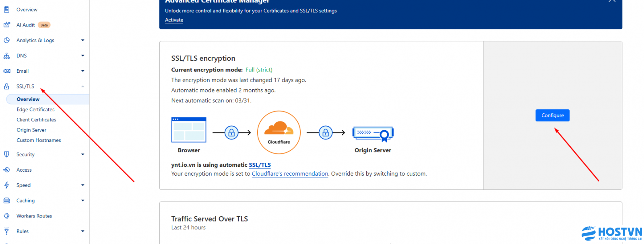This screenshot has width=644, height=244.
Task: Click the Beta badge next to AI Audit
Action: pyautogui.click(x=44, y=25)
